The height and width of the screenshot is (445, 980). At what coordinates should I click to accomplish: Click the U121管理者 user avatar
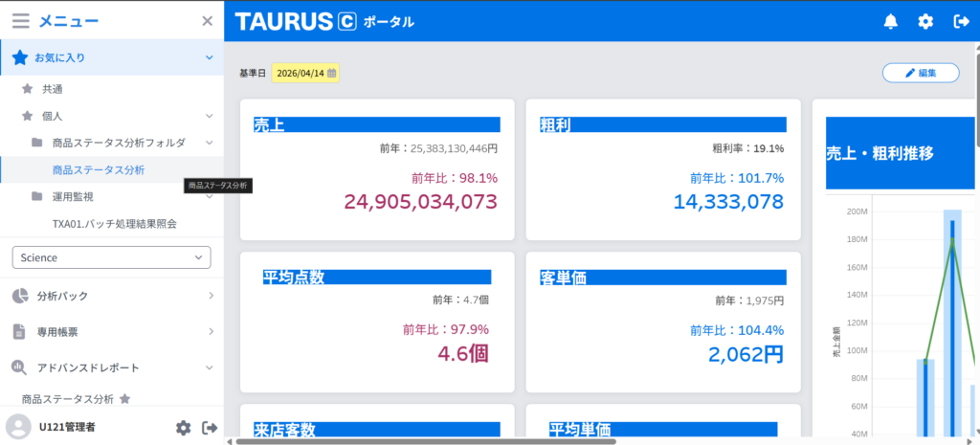tap(18, 427)
